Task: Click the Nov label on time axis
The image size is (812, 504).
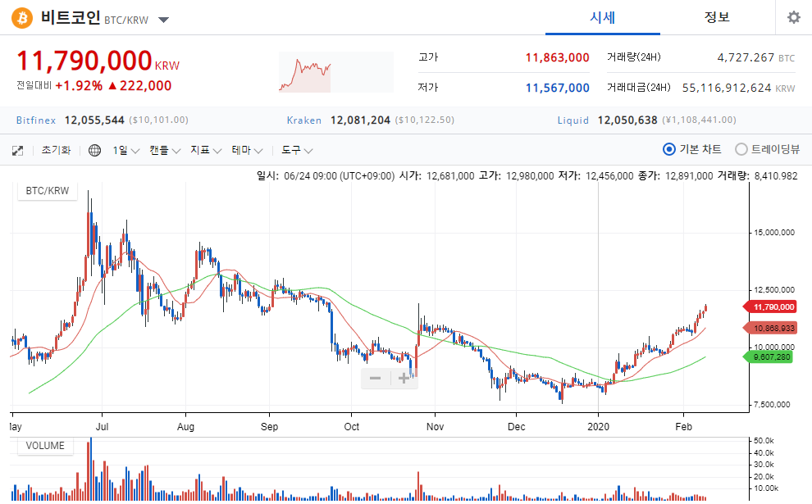Action: [x=435, y=426]
